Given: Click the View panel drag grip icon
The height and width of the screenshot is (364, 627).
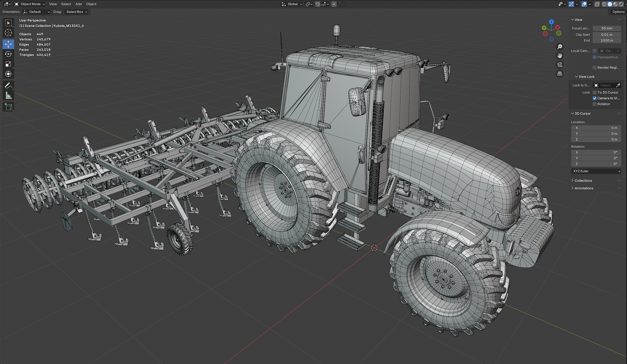Looking at the screenshot, I should pyautogui.click(x=619, y=20).
